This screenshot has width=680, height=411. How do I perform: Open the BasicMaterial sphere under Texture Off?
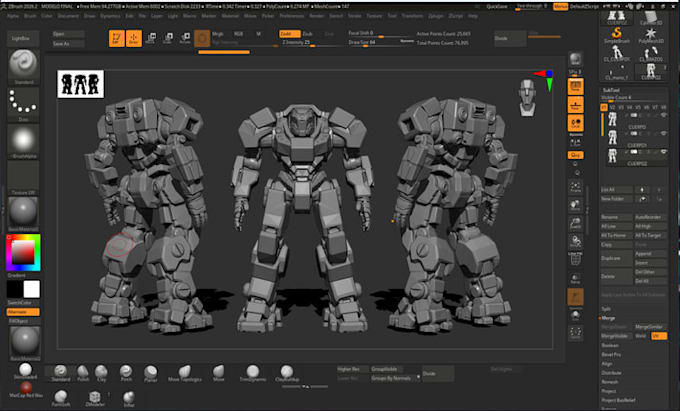(23, 214)
